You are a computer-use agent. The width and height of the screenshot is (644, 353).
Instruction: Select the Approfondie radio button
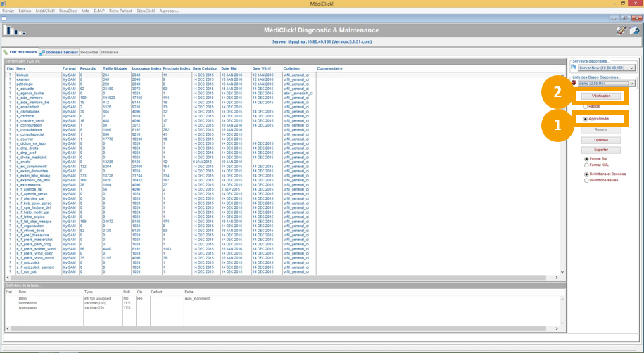pos(586,120)
